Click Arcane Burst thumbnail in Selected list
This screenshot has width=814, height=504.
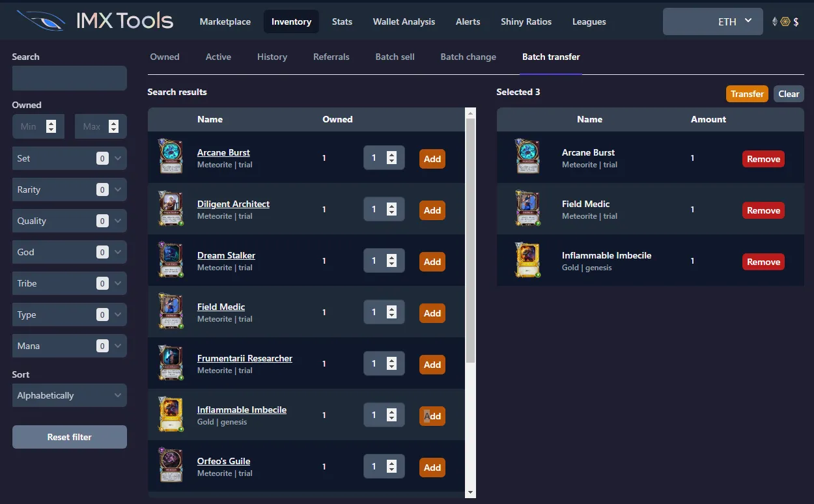click(x=526, y=157)
